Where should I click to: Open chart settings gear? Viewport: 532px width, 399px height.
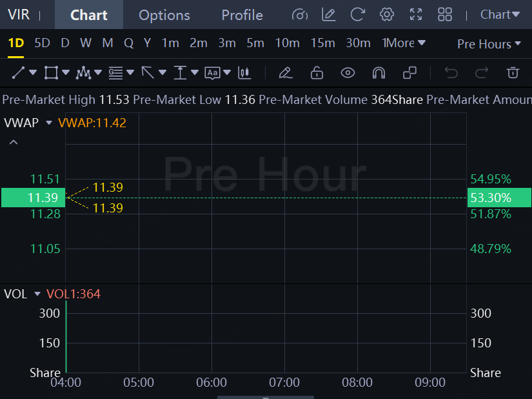coord(387,15)
